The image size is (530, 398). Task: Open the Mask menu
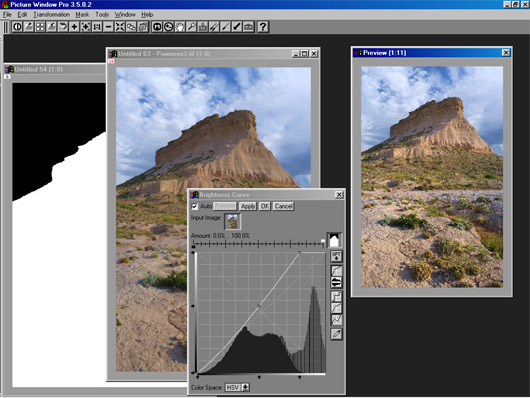(82, 15)
